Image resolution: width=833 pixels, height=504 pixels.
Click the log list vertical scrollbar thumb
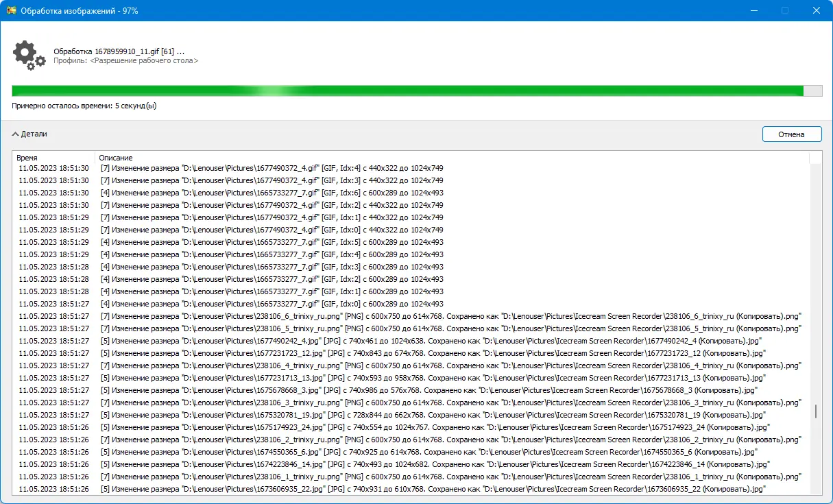point(815,411)
